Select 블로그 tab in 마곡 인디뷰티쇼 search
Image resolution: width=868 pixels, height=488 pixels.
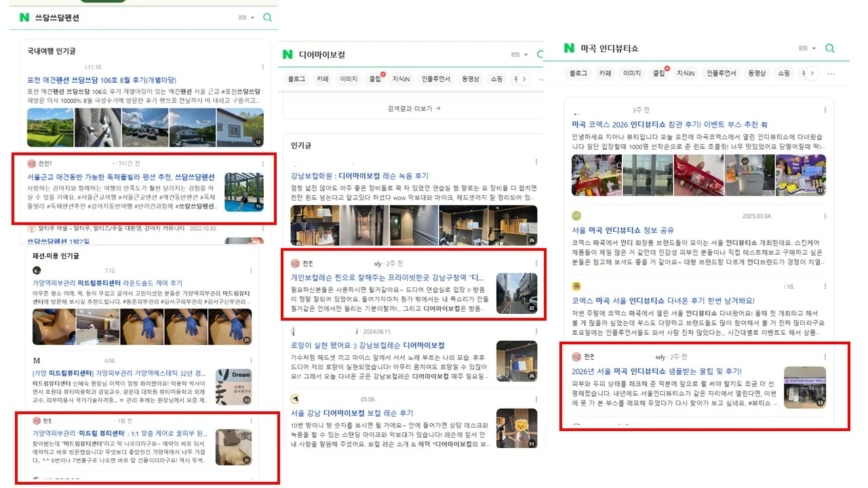[578, 73]
